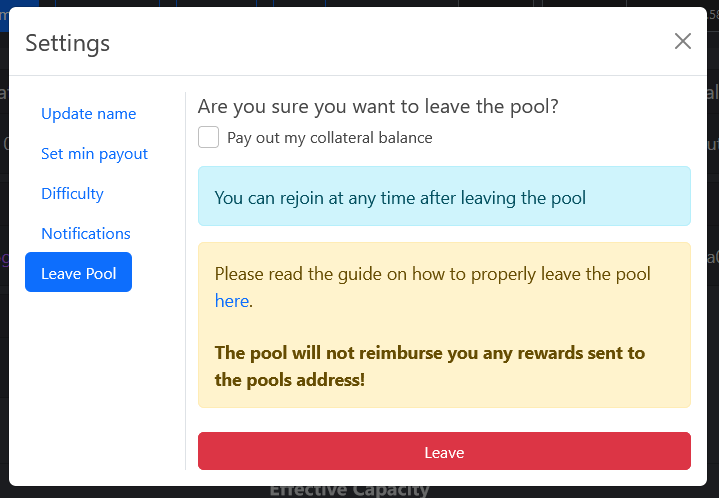Viewport: 719px width, 498px height.
Task: Open the 'here' guide link
Action: tap(231, 300)
